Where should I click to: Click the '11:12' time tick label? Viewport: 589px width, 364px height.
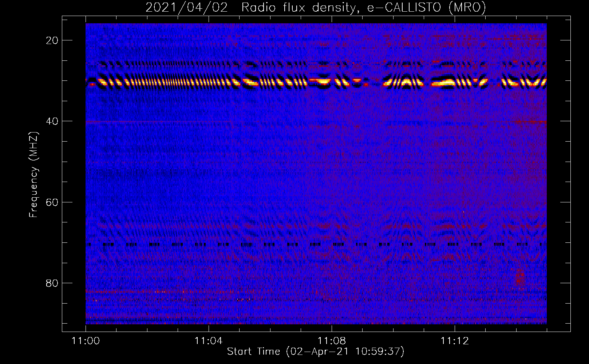tap(454, 341)
